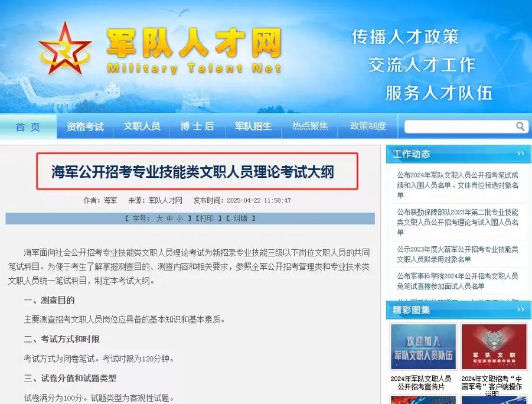The image size is (532, 404).
Task: Open the 2024年军队文职人员笔试成绩 news link
Action: pos(458,185)
